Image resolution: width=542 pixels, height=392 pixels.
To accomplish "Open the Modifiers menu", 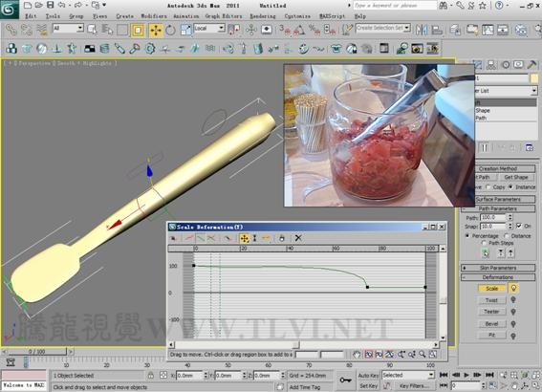I will pyautogui.click(x=154, y=16).
